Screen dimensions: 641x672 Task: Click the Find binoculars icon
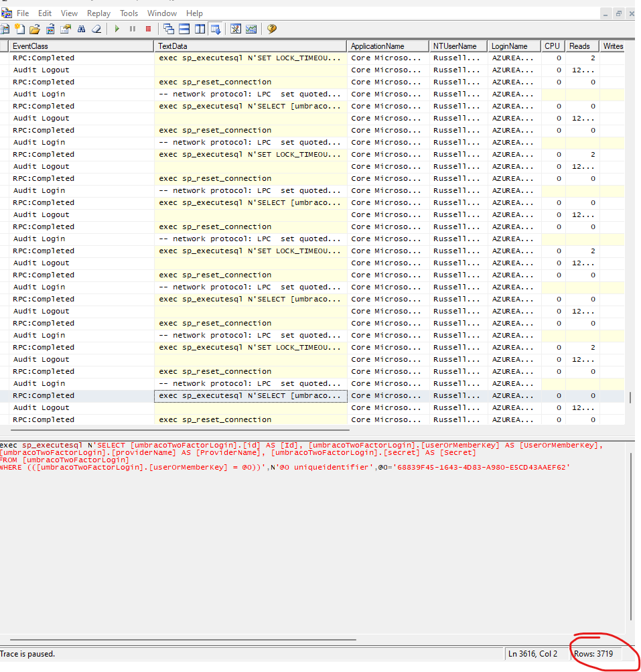81,29
